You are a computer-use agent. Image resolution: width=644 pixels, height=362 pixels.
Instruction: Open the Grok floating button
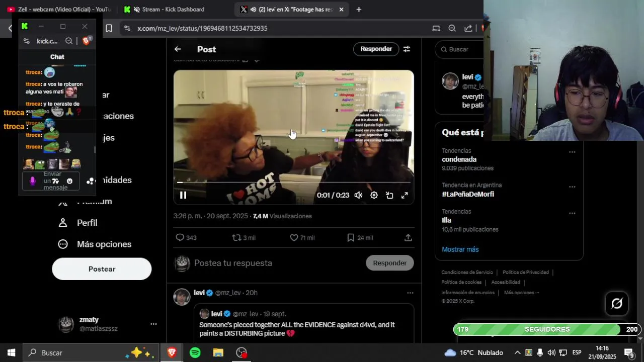pos(617,304)
